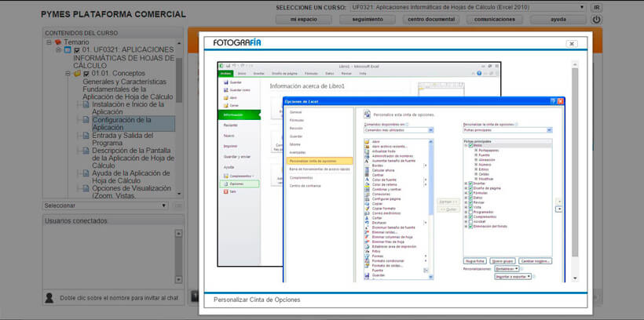Click the Excel options dialog help icon
The width and height of the screenshot is (644, 320).
click(x=553, y=101)
